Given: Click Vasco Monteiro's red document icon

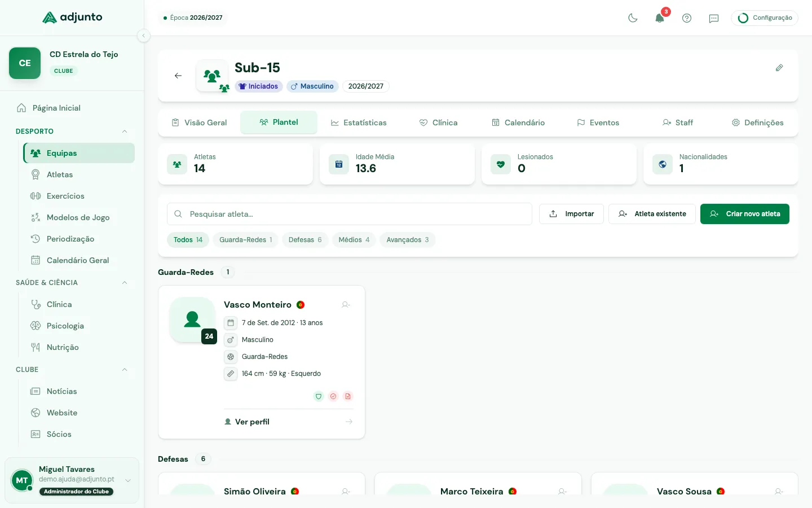Looking at the screenshot, I should coord(348,396).
